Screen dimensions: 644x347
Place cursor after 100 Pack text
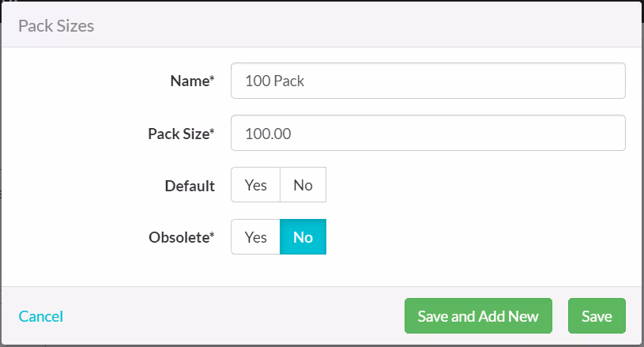tap(306, 81)
